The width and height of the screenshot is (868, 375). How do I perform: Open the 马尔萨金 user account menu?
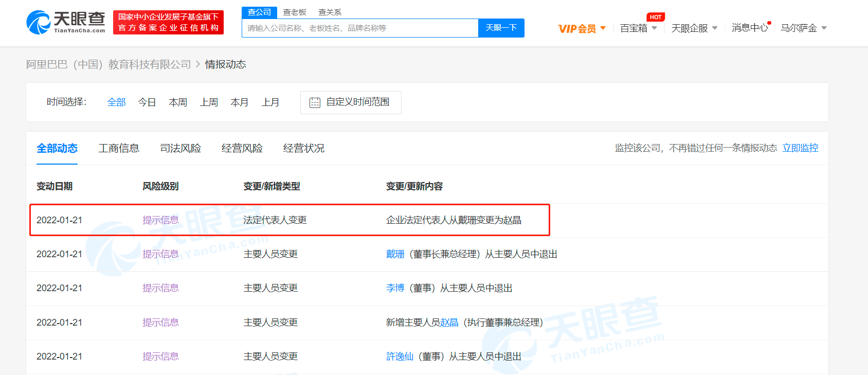(x=803, y=28)
